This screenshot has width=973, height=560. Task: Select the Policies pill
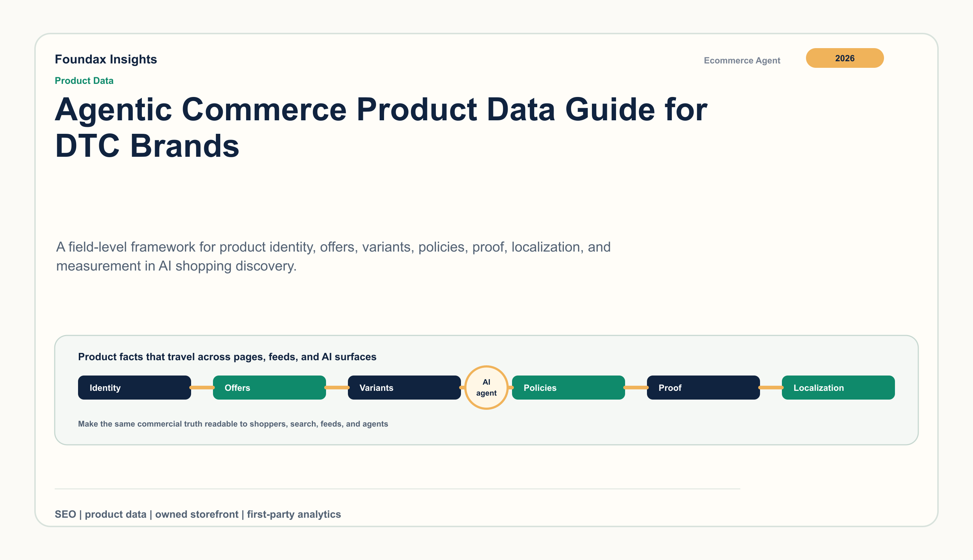click(x=568, y=387)
